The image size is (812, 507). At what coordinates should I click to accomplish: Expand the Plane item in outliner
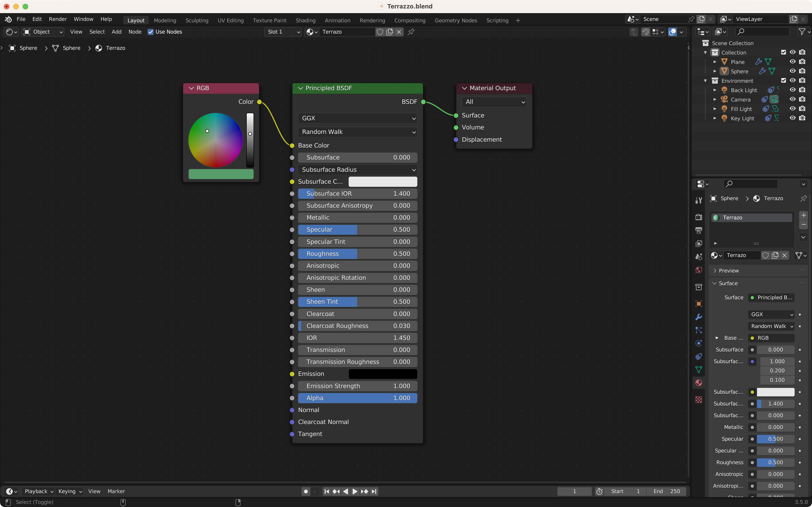click(715, 62)
